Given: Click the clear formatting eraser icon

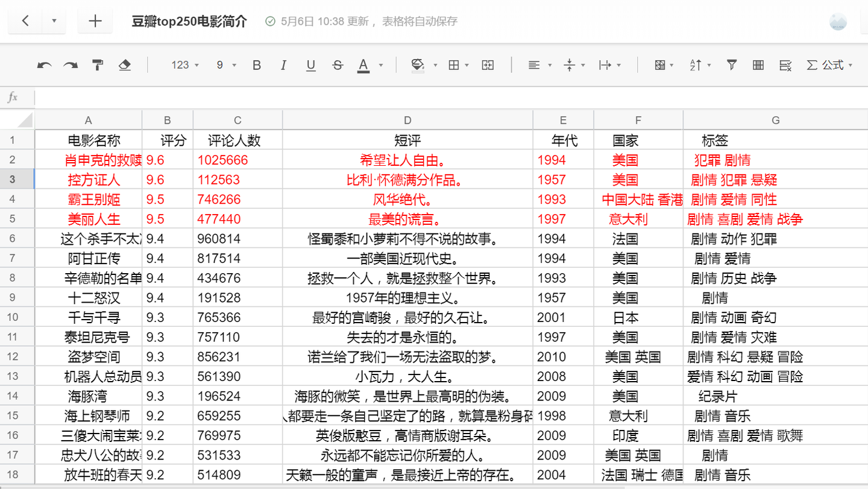Looking at the screenshot, I should tap(125, 65).
